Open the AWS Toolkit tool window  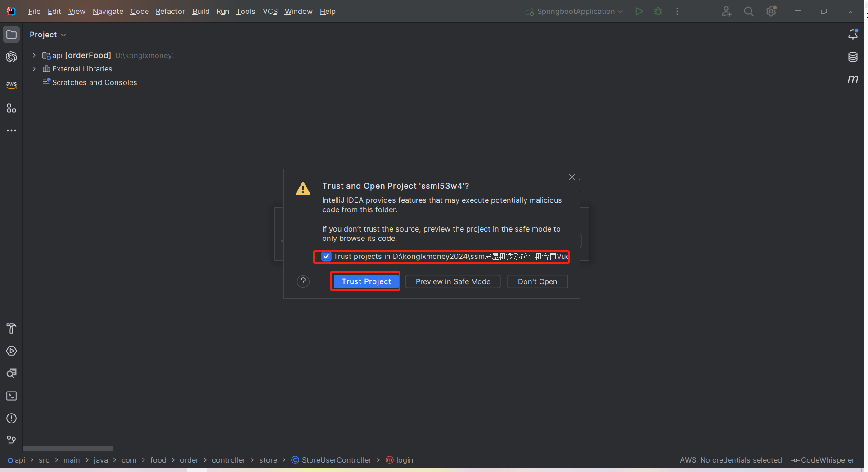point(11,85)
